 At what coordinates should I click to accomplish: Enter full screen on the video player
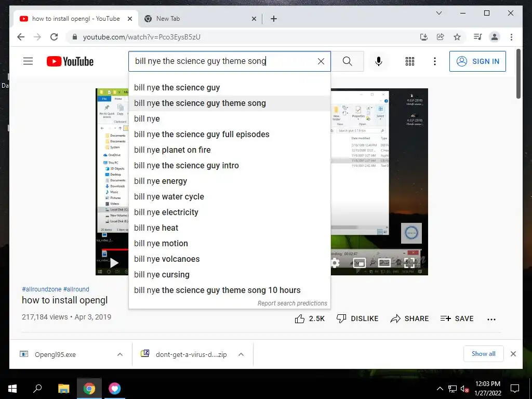point(409,263)
